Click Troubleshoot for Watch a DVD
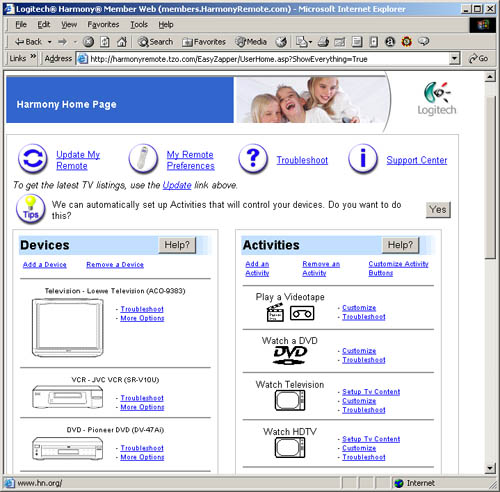This screenshot has width=500, height=492. tap(364, 360)
